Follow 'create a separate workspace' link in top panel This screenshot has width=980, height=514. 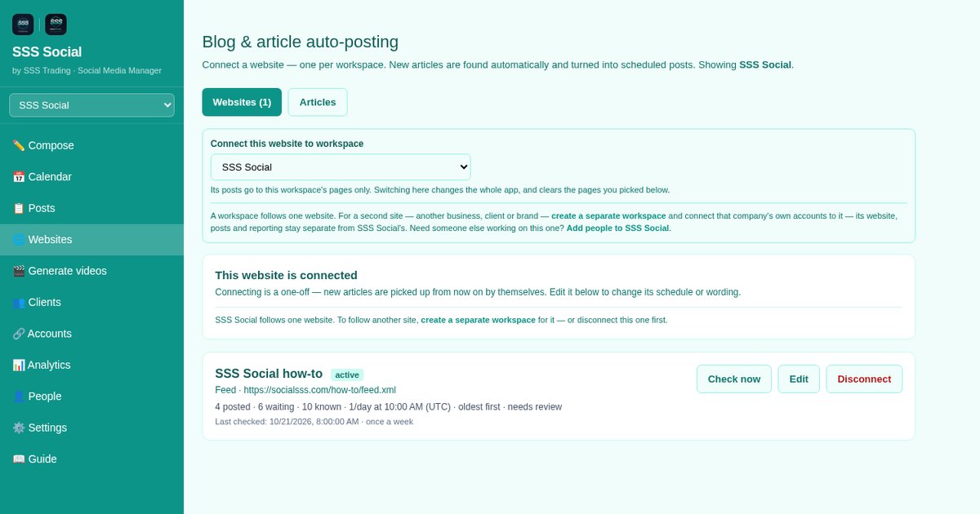tap(608, 216)
